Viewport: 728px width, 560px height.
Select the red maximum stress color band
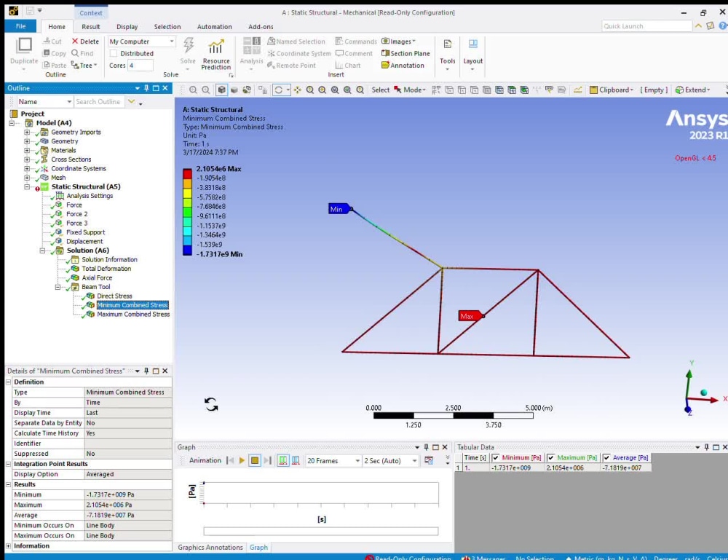187,173
